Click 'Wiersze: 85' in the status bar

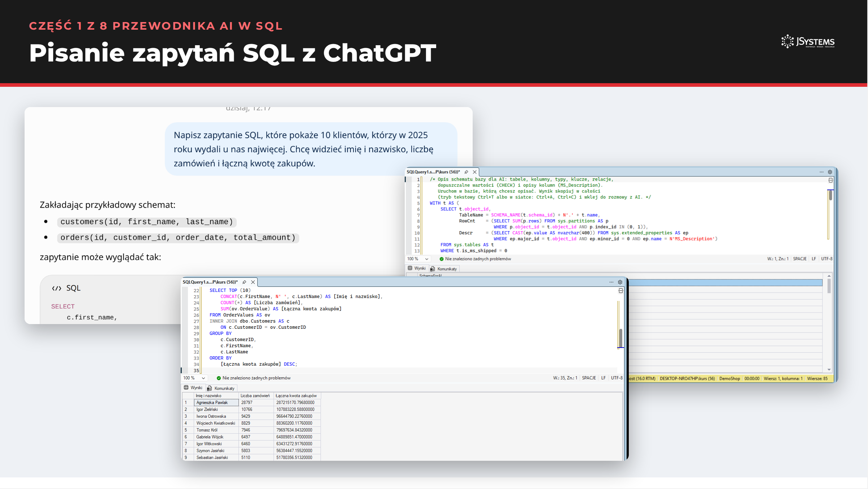tap(817, 379)
